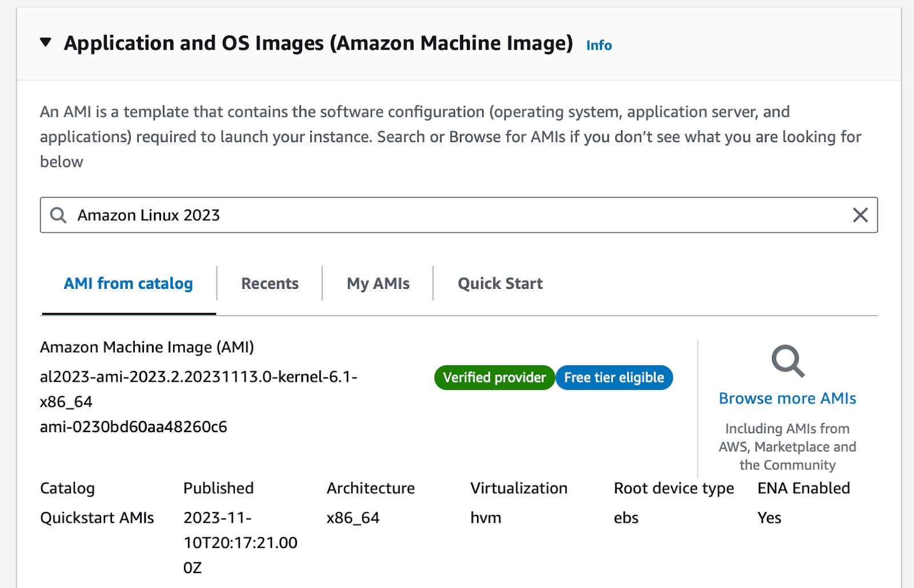Click the ENA Enabled label
Screen dimensions: 914x588
pos(804,488)
